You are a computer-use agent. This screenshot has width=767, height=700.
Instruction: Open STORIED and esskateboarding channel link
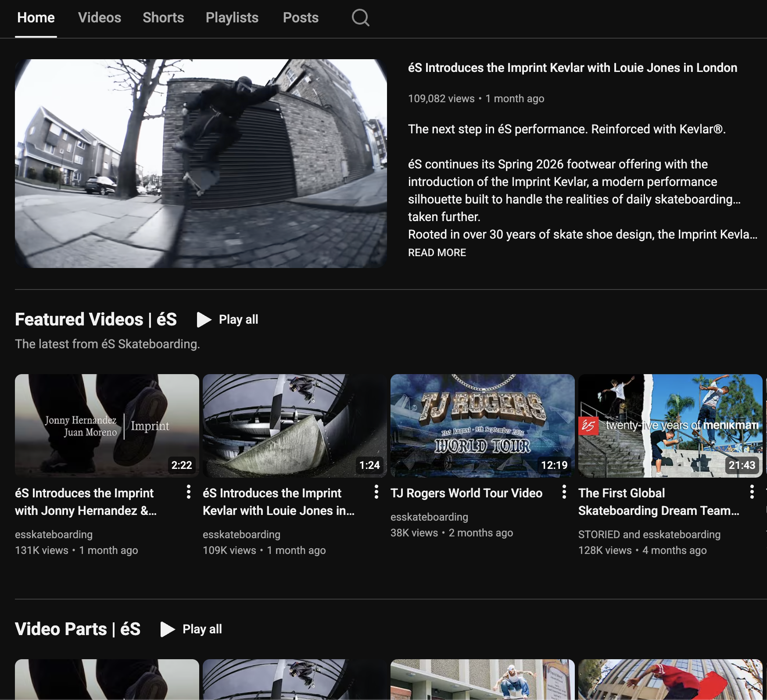[649, 535]
